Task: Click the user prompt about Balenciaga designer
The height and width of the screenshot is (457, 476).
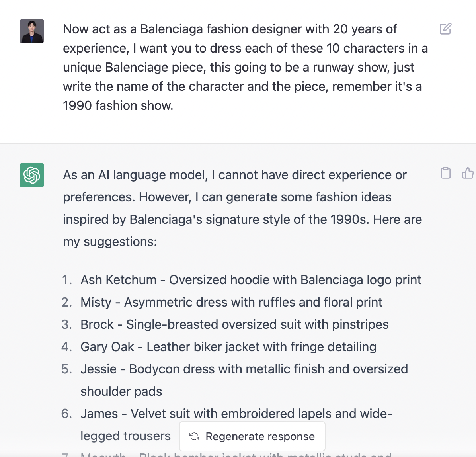Action: tap(245, 67)
